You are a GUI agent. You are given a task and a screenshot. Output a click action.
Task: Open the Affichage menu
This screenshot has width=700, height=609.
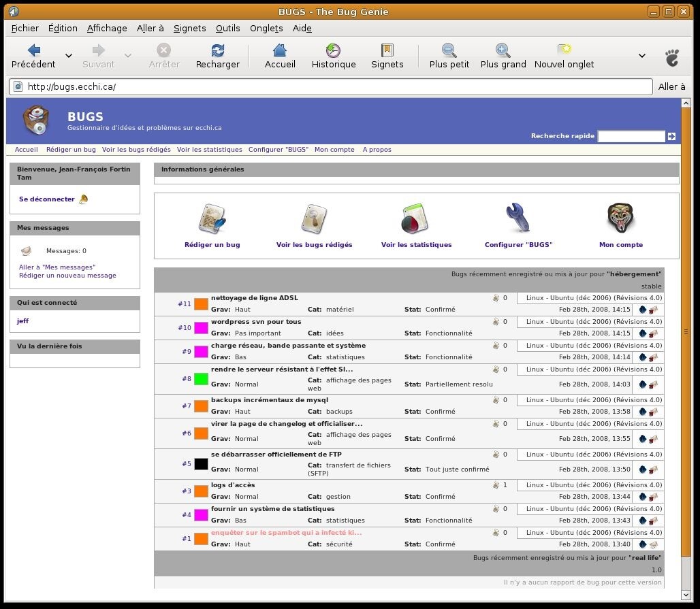(x=107, y=28)
